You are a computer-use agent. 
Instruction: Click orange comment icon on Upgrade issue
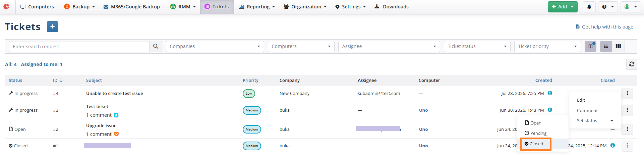tap(116, 134)
